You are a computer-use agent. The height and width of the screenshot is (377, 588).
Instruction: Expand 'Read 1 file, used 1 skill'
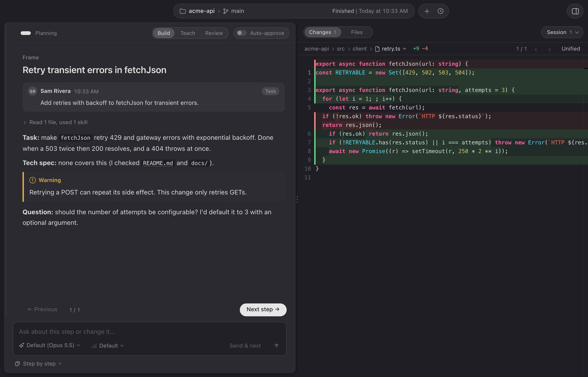[x=55, y=122]
